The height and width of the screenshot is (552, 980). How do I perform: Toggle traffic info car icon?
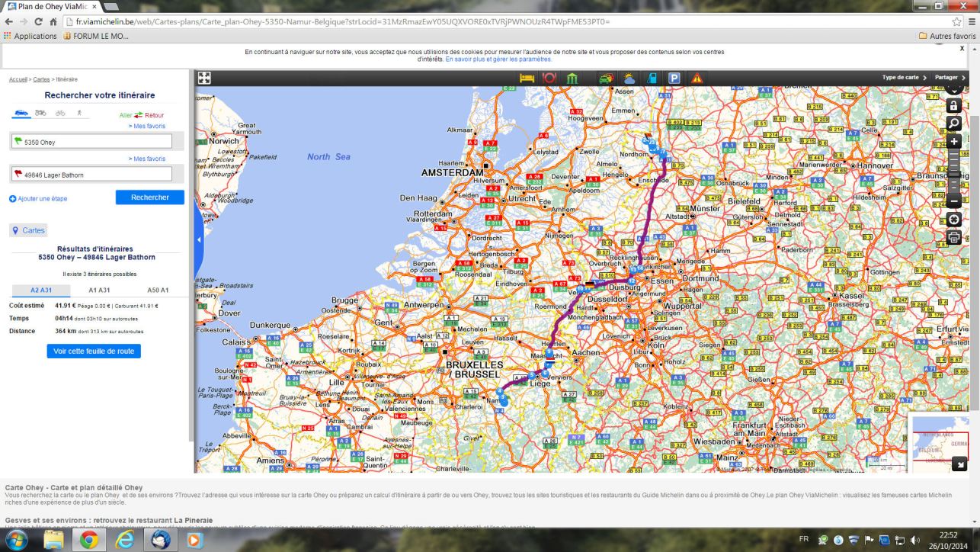[606, 78]
